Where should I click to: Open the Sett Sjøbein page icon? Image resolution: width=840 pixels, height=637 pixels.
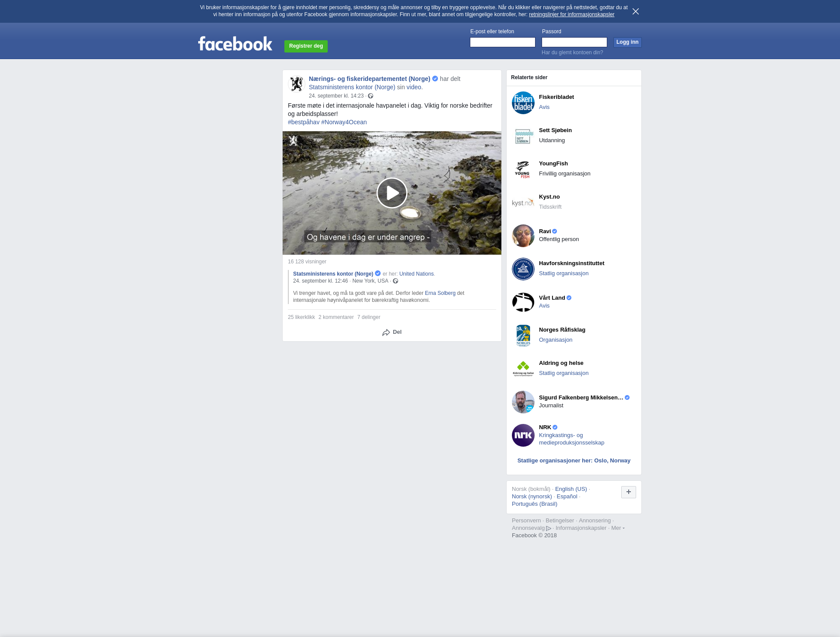pos(523,136)
